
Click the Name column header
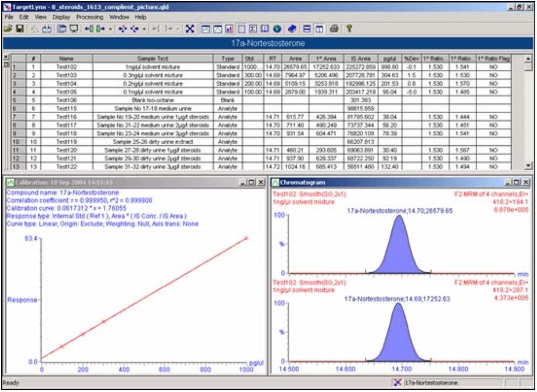(x=66, y=59)
